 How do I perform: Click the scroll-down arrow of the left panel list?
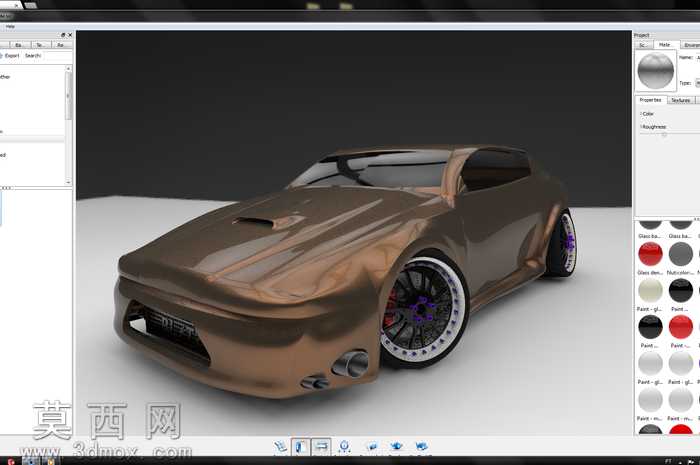68,182
